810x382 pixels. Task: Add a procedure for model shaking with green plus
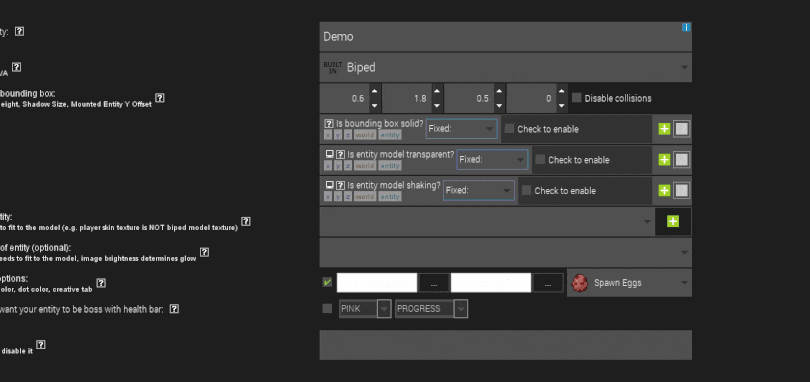tap(664, 191)
